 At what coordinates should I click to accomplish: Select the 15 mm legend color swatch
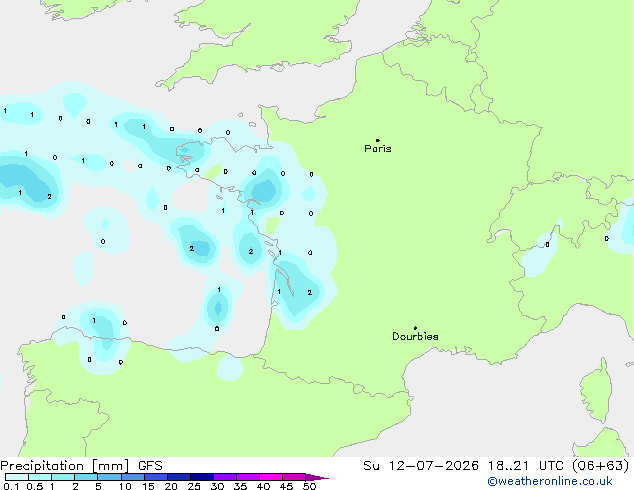(156, 477)
